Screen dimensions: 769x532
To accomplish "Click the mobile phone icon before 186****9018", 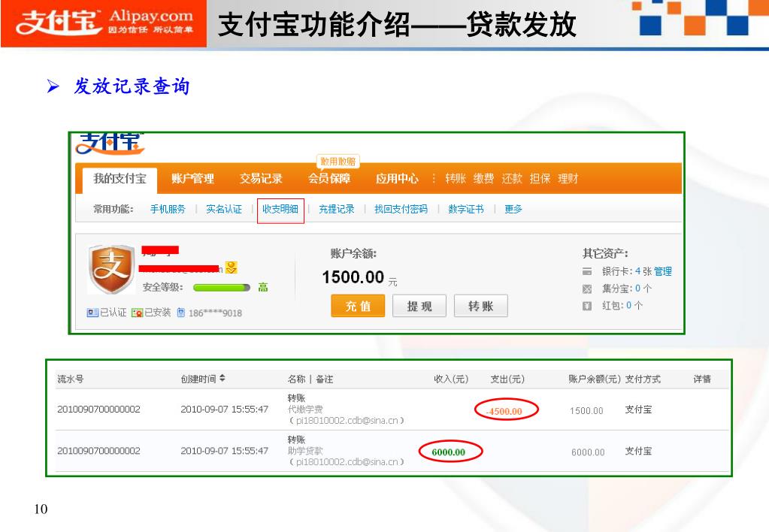I will [x=181, y=313].
